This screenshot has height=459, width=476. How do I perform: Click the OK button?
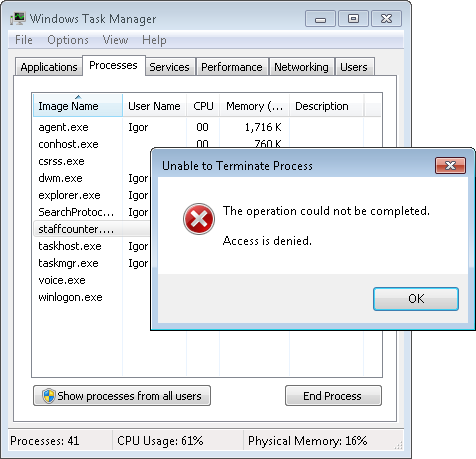click(x=416, y=299)
